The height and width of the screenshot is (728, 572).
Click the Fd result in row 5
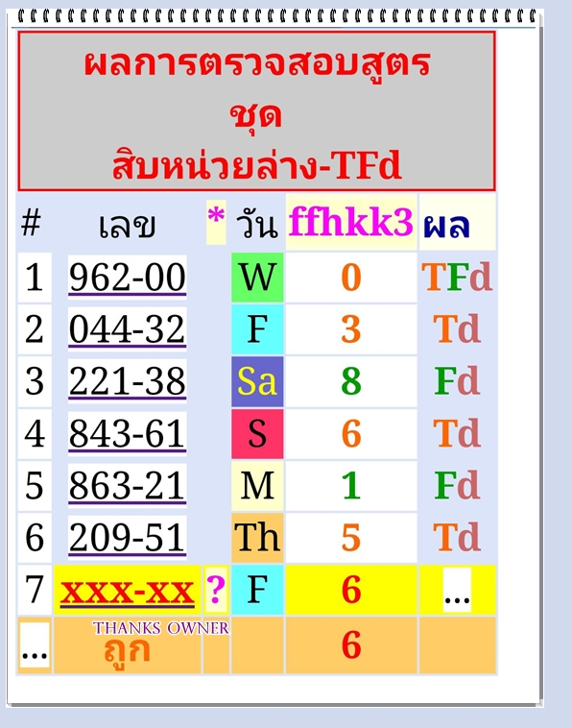[457, 485]
